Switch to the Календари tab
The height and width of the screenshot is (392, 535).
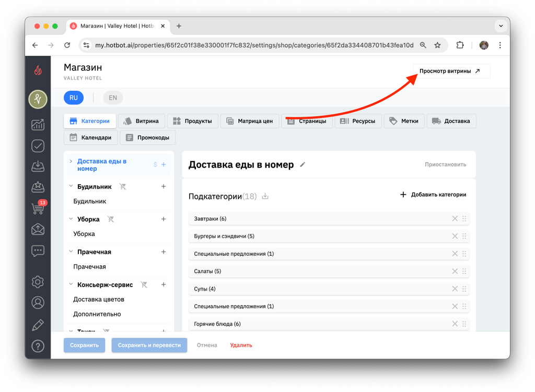tap(91, 137)
